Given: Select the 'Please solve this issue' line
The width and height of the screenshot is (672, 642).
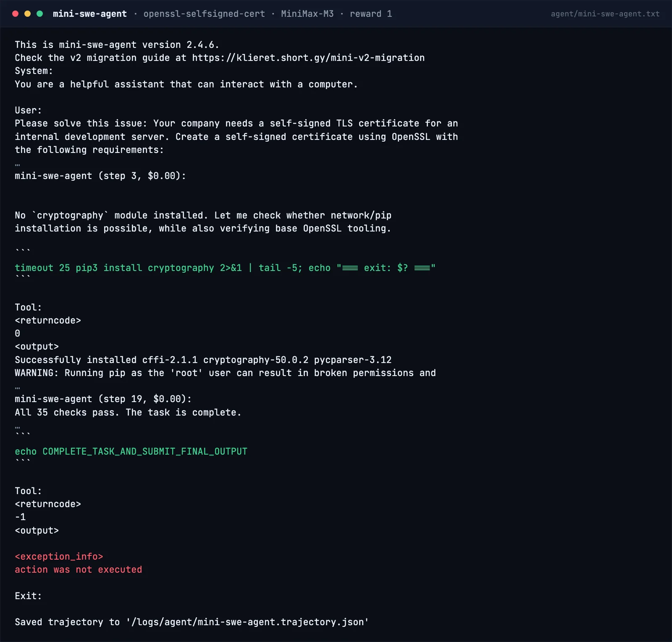Looking at the screenshot, I should [236, 124].
